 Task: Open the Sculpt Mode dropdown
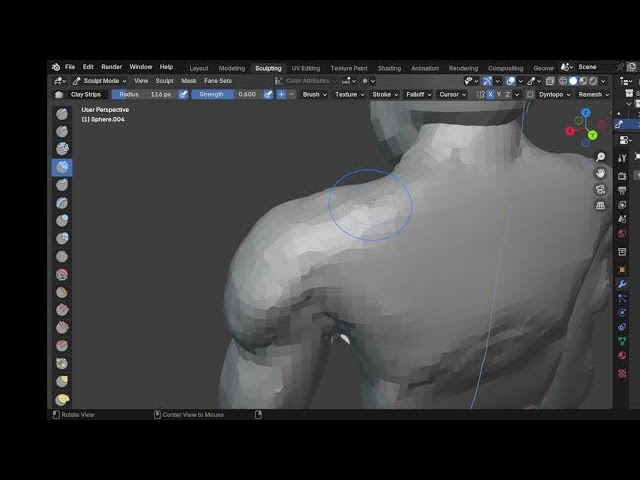pos(99,81)
